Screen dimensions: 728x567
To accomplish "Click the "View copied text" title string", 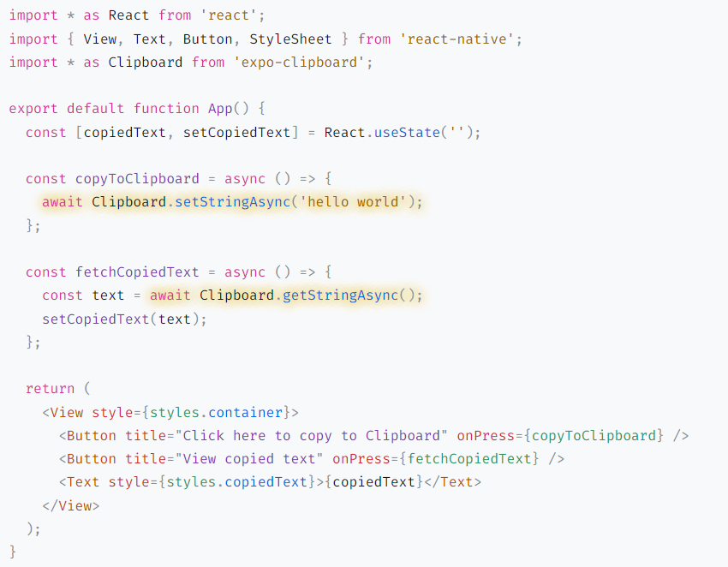I will [249, 459].
